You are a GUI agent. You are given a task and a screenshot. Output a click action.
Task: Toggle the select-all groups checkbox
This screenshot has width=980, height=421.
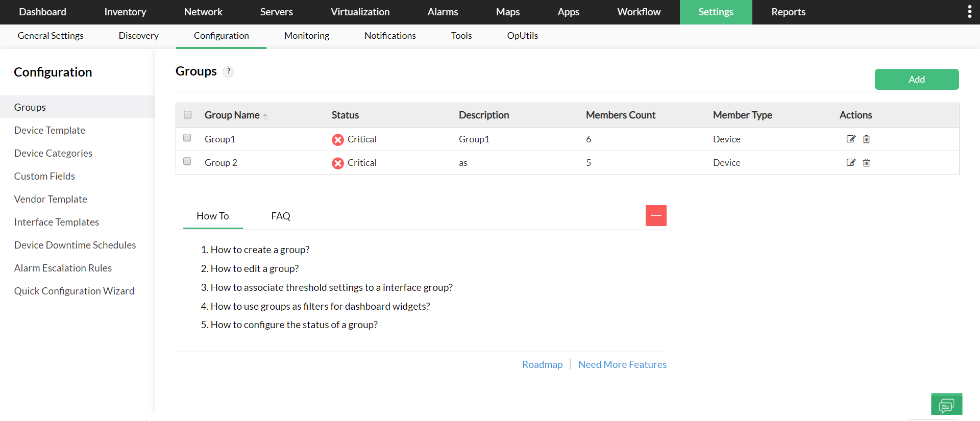188,115
